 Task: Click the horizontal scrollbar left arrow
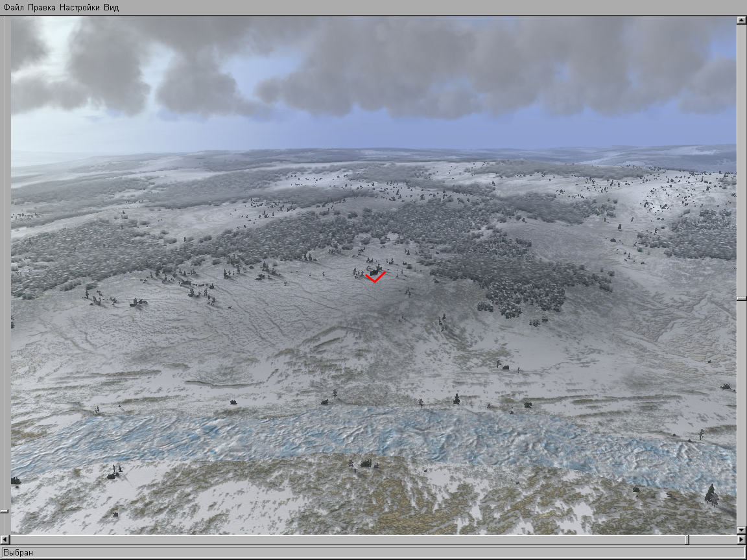pyautogui.click(x=5, y=539)
